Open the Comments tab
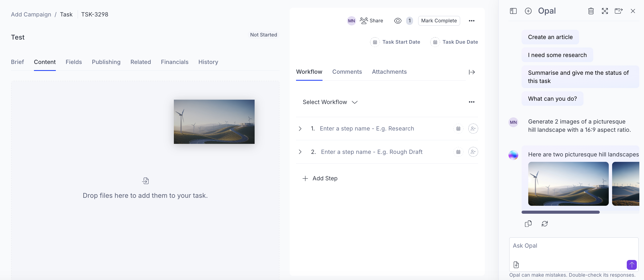 347,72
